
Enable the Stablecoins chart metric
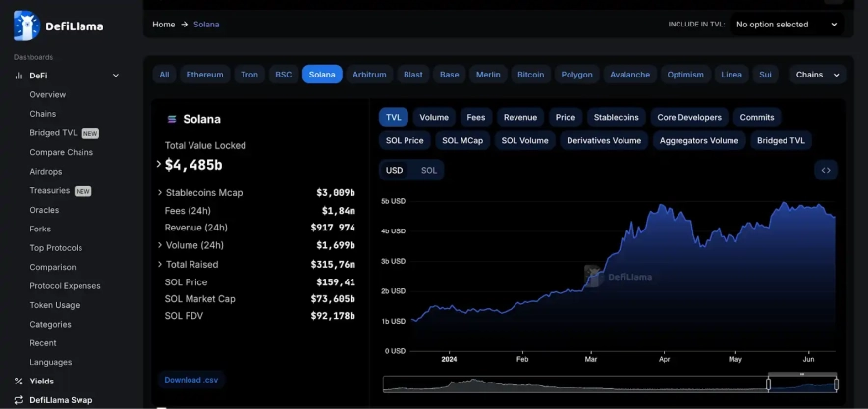[616, 117]
